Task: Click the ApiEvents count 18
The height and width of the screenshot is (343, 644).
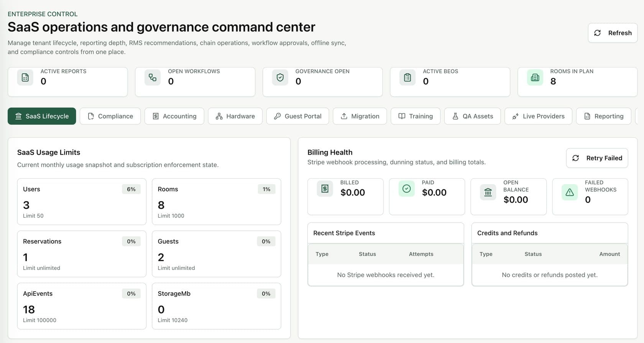Action: click(29, 309)
